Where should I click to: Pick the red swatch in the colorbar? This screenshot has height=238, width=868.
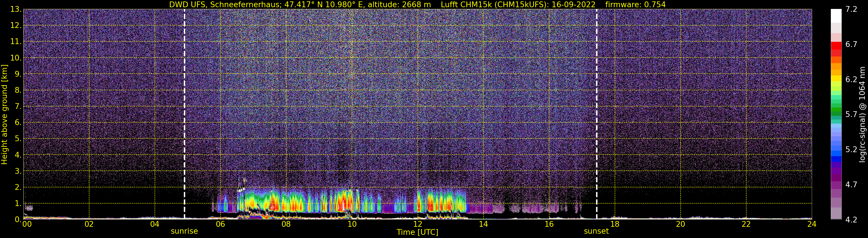coord(836,46)
